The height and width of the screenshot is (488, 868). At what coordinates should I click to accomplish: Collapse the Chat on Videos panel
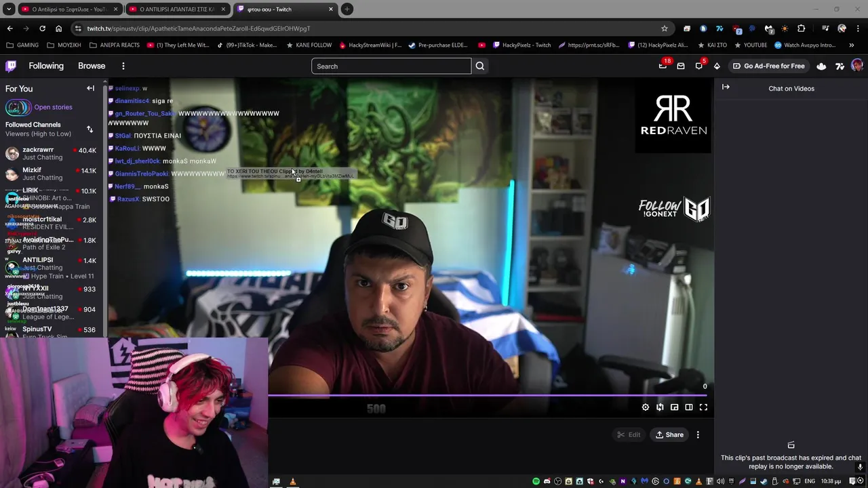tap(726, 87)
